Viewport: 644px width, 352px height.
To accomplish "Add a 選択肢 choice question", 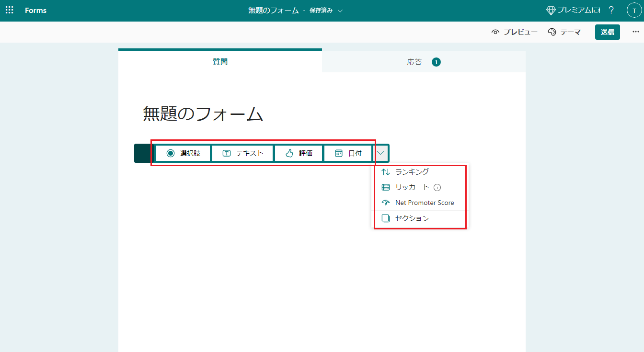I will (183, 153).
